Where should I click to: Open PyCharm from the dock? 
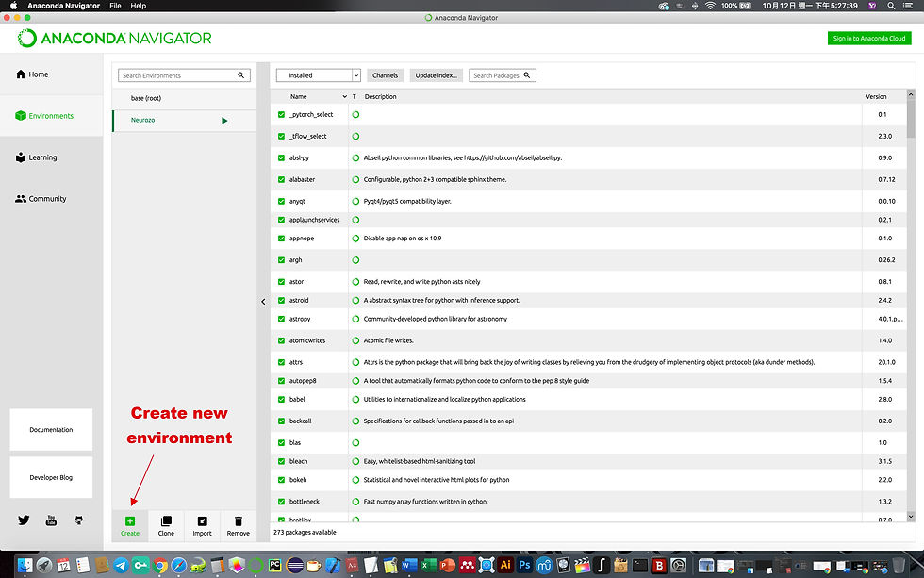pos(275,566)
